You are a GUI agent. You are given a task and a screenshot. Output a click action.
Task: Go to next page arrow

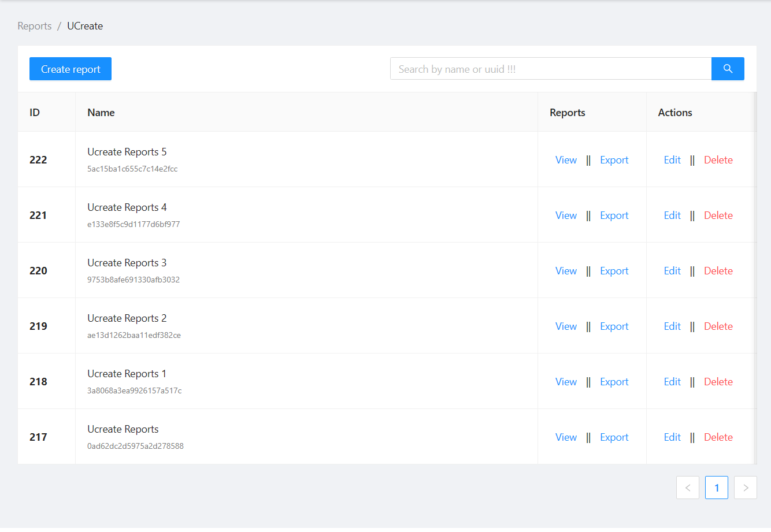(746, 488)
